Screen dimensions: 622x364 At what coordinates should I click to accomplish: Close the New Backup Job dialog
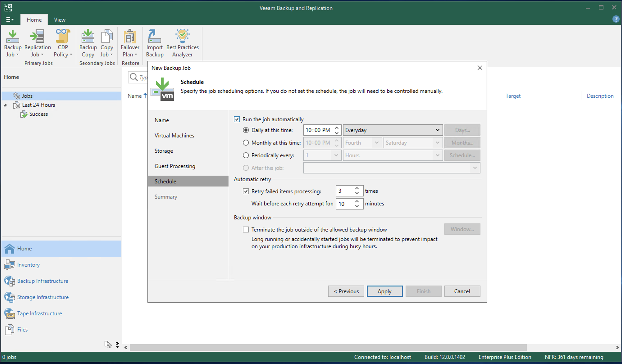[480, 68]
